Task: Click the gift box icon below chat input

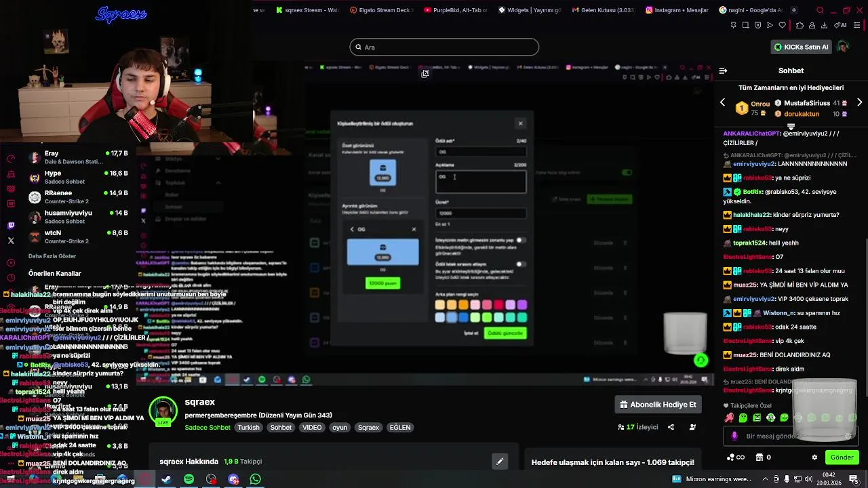Action: click(x=759, y=457)
